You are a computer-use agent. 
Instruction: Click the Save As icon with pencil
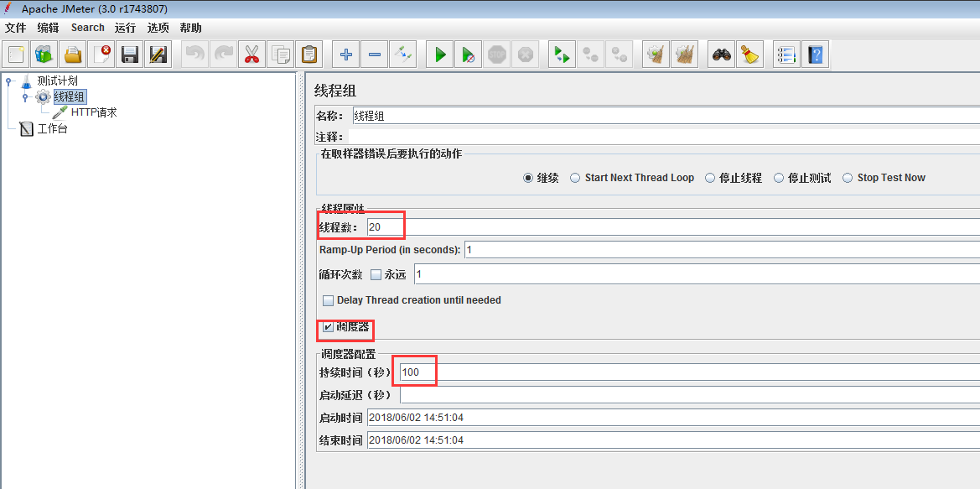(x=158, y=55)
